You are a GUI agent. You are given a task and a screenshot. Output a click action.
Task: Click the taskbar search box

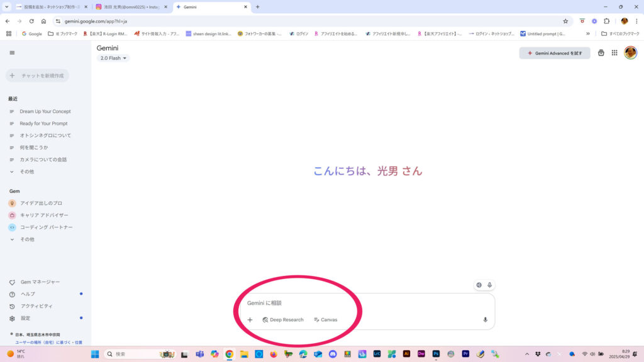pyautogui.click(x=140, y=354)
